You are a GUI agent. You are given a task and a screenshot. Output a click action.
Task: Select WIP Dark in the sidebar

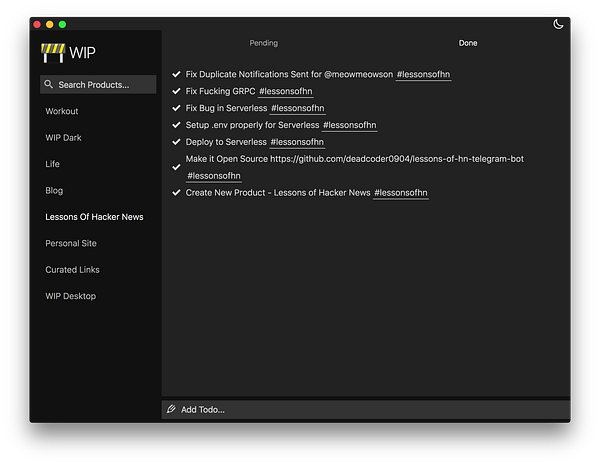[x=63, y=138]
